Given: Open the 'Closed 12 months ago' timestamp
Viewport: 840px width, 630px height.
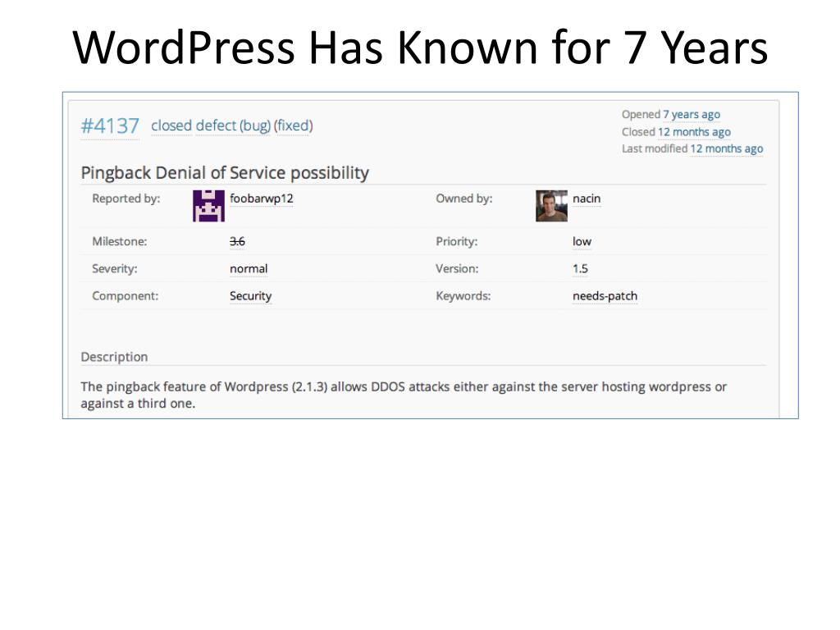Looking at the screenshot, I should click(694, 132).
